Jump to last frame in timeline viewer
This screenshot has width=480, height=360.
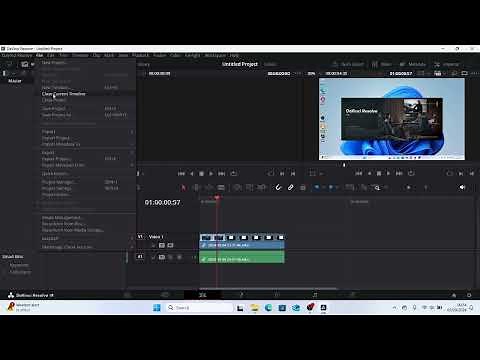(399, 173)
